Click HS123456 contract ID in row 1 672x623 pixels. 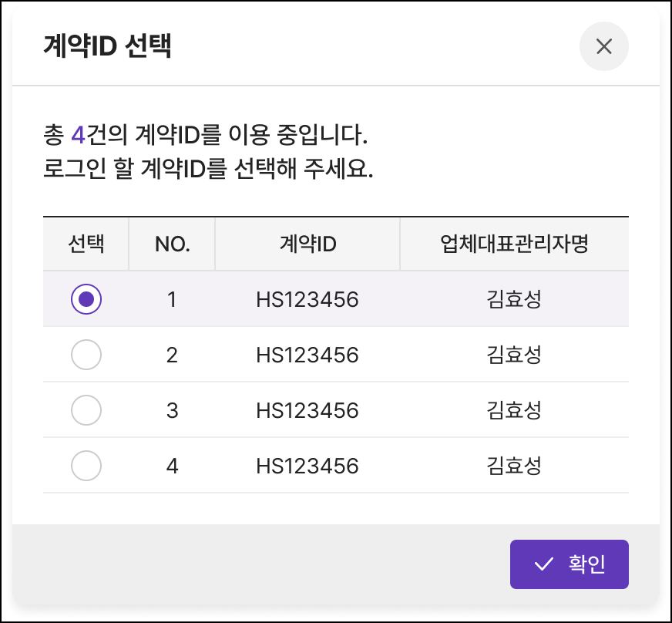pos(307,299)
